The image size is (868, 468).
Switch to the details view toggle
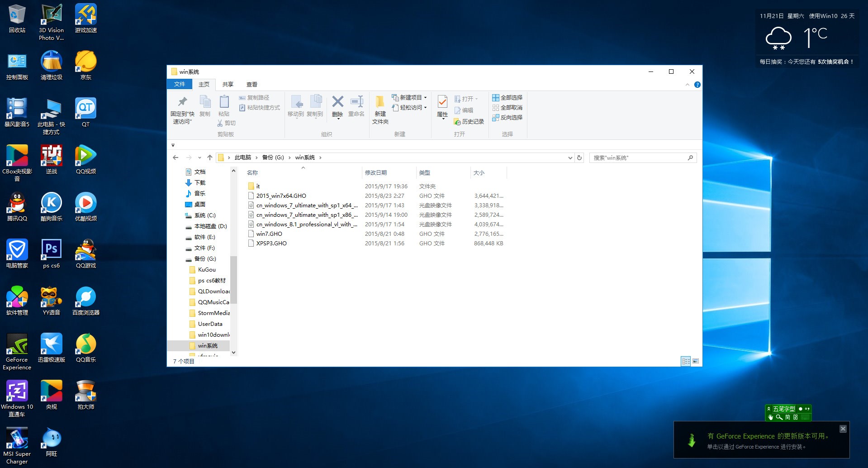[686, 361]
